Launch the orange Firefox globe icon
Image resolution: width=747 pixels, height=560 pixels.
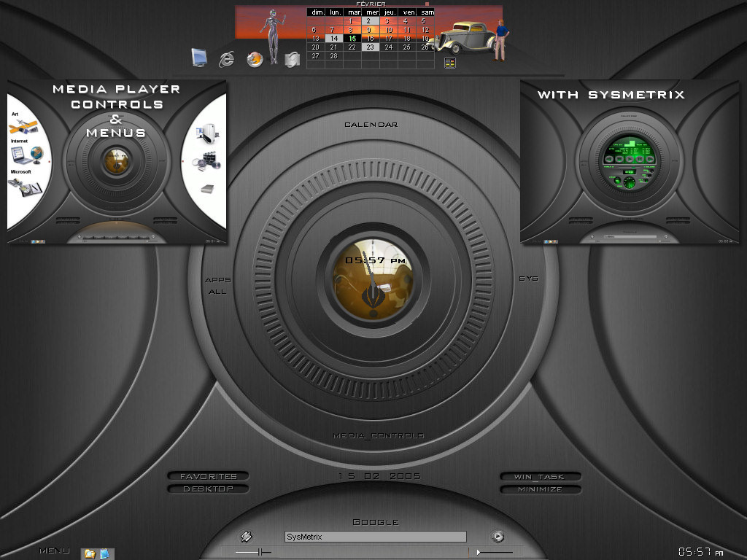coord(255,60)
